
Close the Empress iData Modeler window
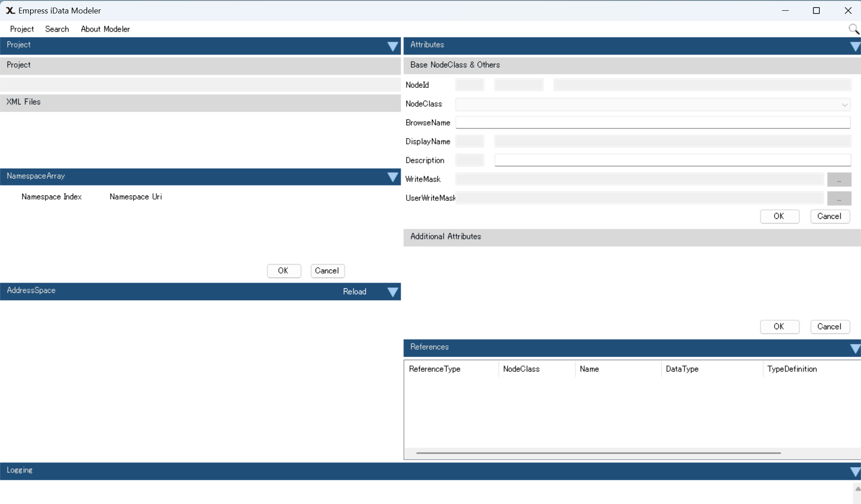tap(848, 10)
